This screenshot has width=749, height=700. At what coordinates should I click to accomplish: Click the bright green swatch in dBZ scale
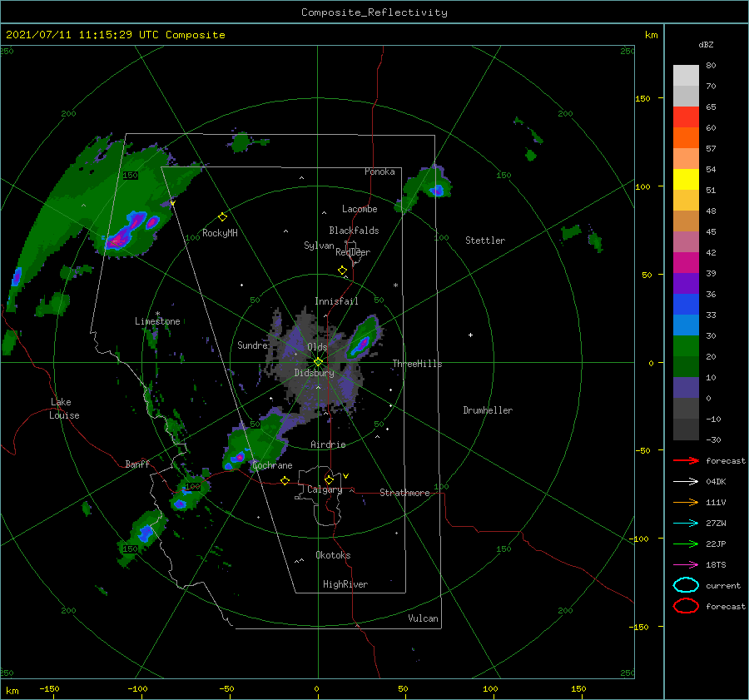(686, 345)
